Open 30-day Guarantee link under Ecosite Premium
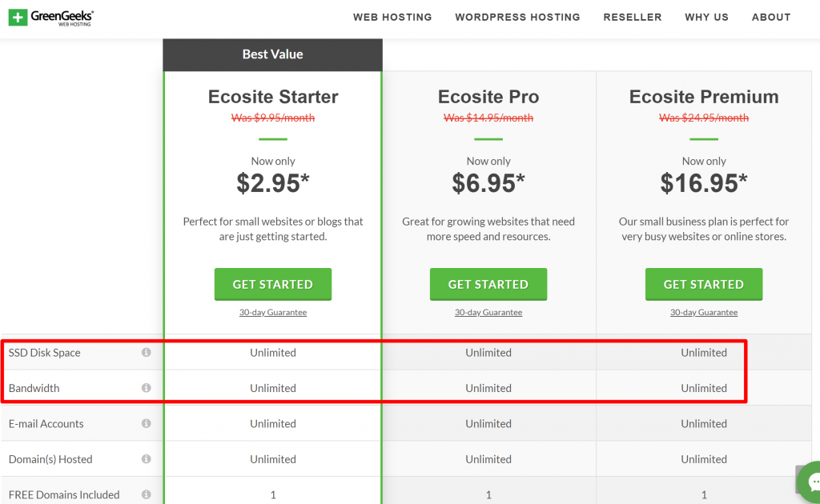The image size is (820, 504). [x=704, y=313]
